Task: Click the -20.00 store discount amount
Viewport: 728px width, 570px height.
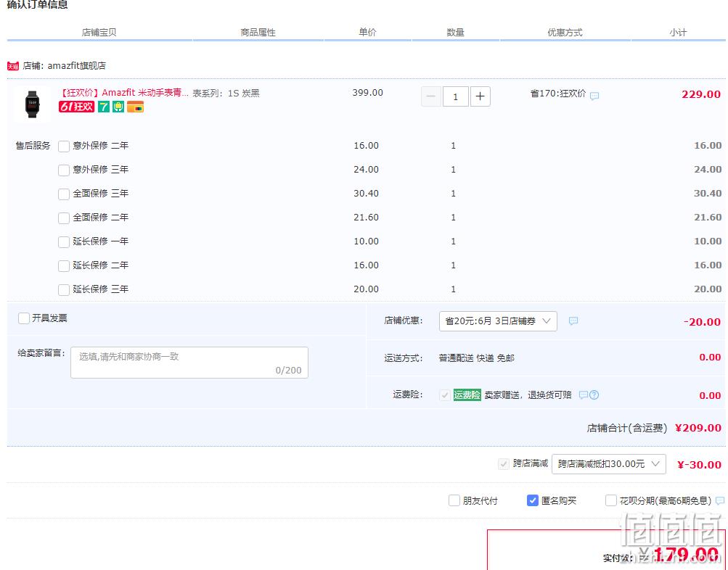Action: pyautogui.click(x=702, y=322)
